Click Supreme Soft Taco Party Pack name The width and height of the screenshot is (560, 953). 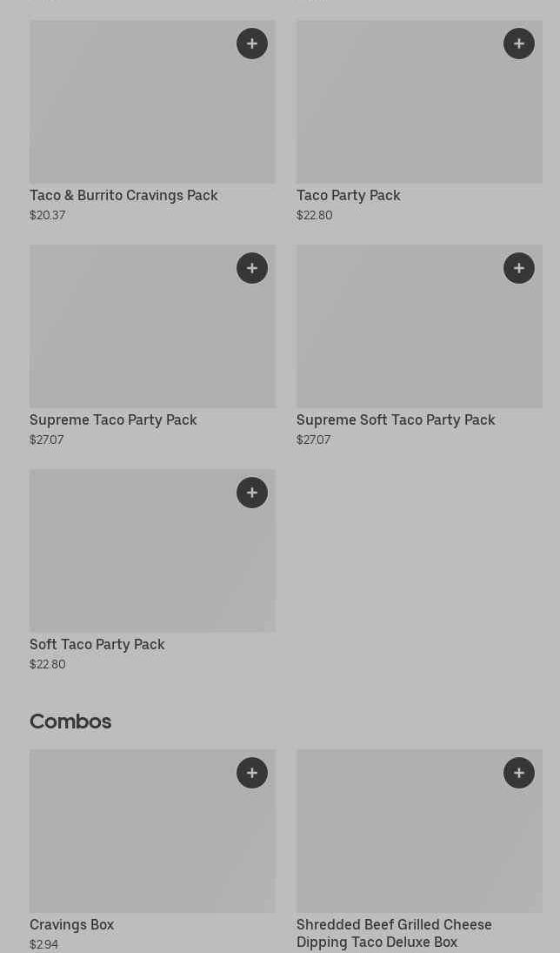(x=396, y=419)
